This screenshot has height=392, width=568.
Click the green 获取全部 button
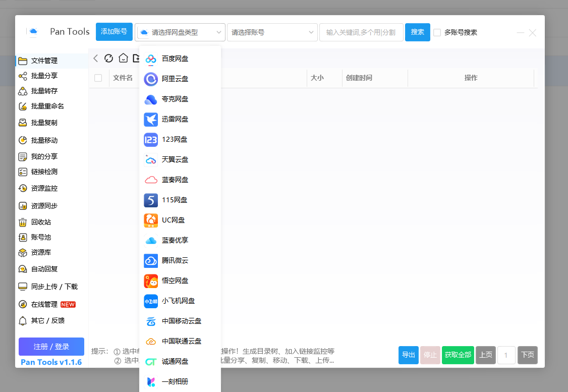coord(458,355)
